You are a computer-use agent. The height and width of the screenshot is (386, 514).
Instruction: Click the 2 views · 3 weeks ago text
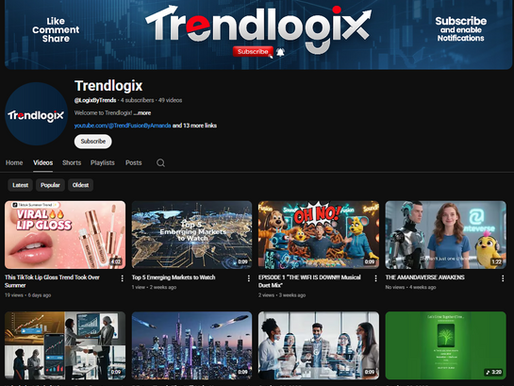click(x=282, y=295)
